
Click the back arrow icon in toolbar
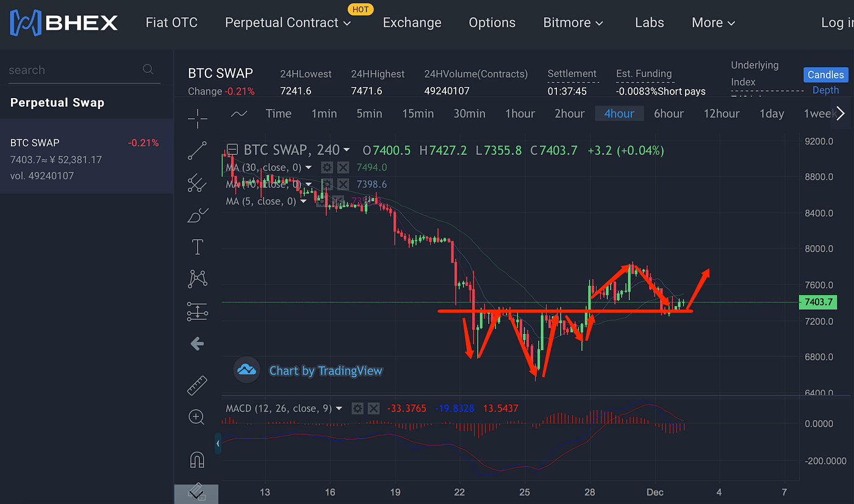coord(197,344)
